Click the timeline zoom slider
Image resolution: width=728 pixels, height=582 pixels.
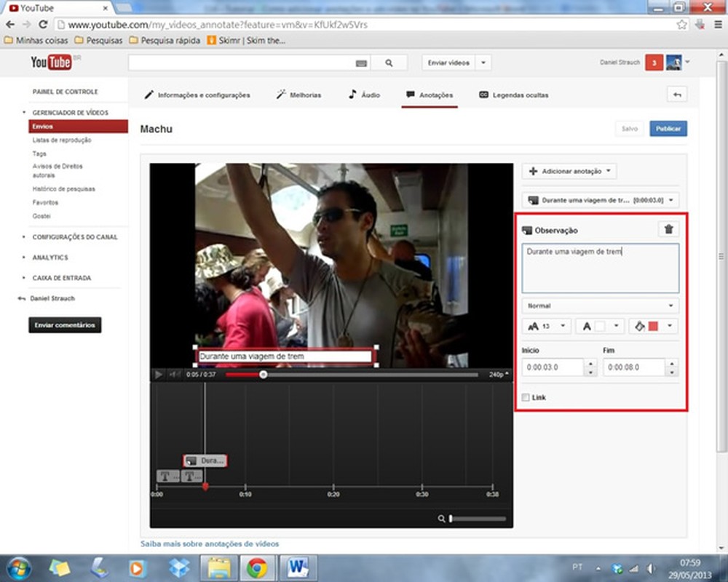tap(478, 519)
